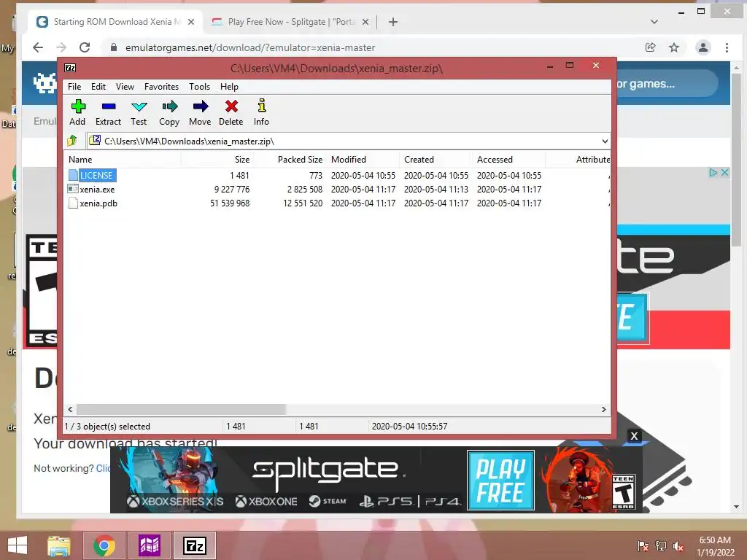Open File Explorer from the taskbar
747x560 pixels.
tap(59, 545)
